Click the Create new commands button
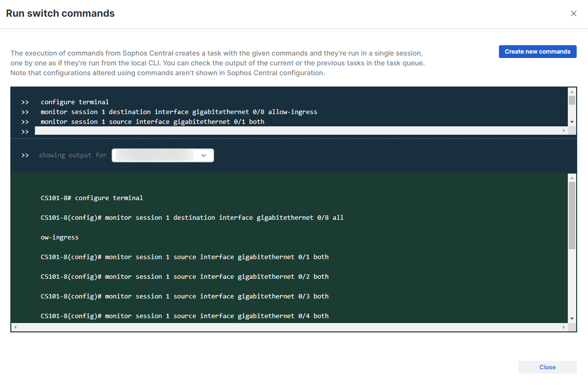The height and width of the screenshot is (385, 588). (537, 52)
